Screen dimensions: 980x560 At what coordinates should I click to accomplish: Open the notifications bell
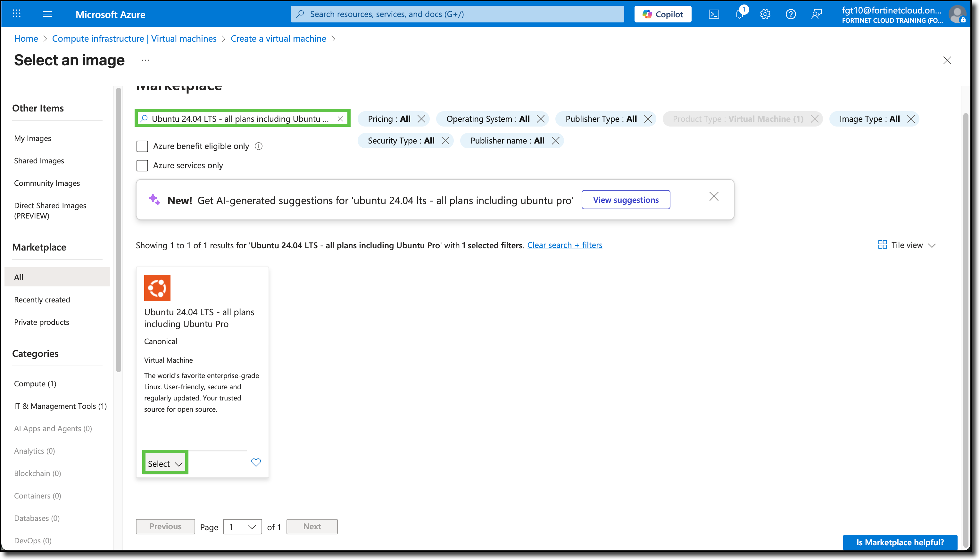click(x=739, y=14)
